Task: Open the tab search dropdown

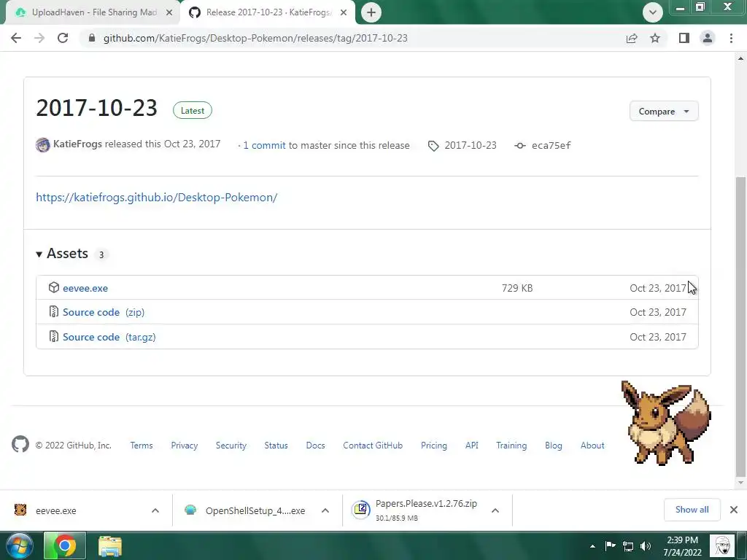Action: [653, 12]
